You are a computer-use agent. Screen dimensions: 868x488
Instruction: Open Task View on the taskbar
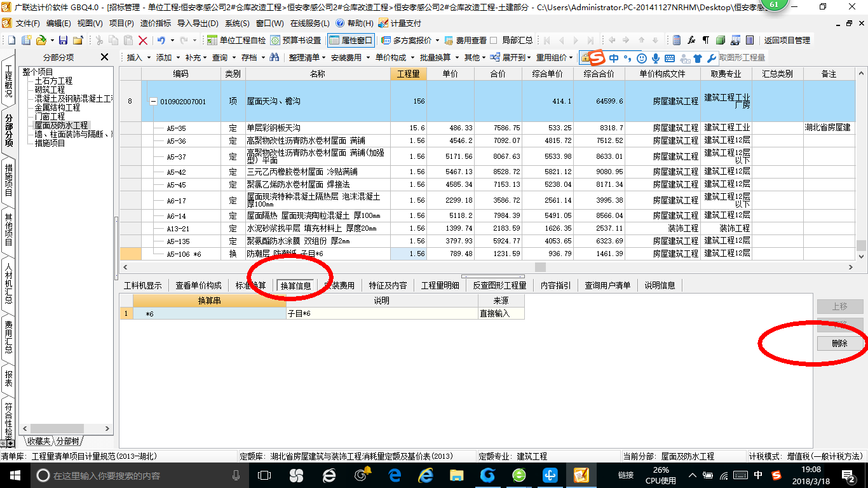click(x=264, y=475)
